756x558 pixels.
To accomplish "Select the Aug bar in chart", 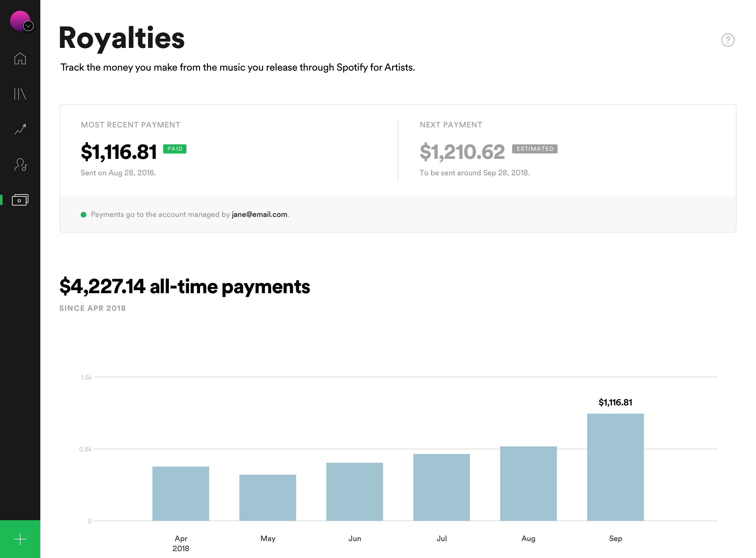I will pos(528,484).
